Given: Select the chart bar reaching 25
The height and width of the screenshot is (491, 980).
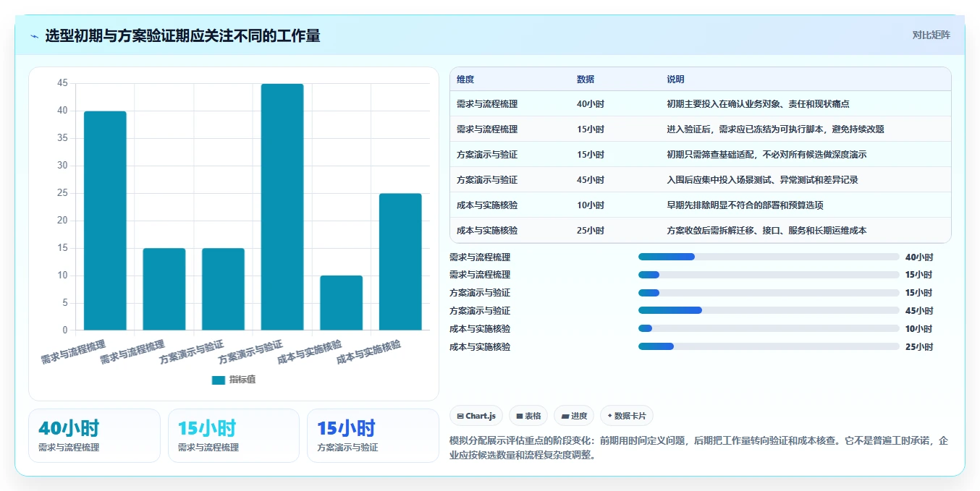Looking at the screenshot, I should [x=400, y=262].
